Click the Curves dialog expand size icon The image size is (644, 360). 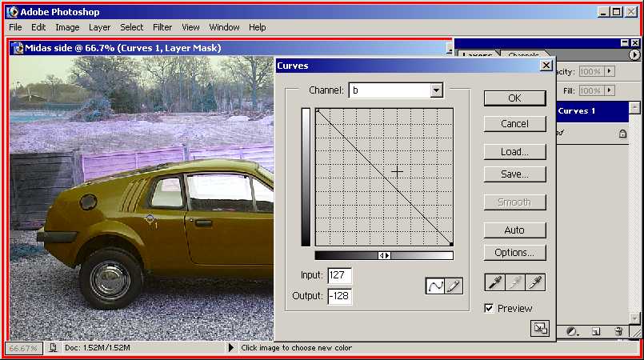pyautogui.click(x=540, y=327)
